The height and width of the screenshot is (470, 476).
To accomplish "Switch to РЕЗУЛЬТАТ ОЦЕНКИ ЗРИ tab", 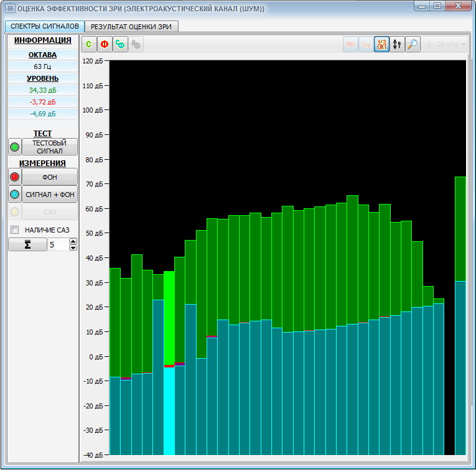I will tap(133, 27).
